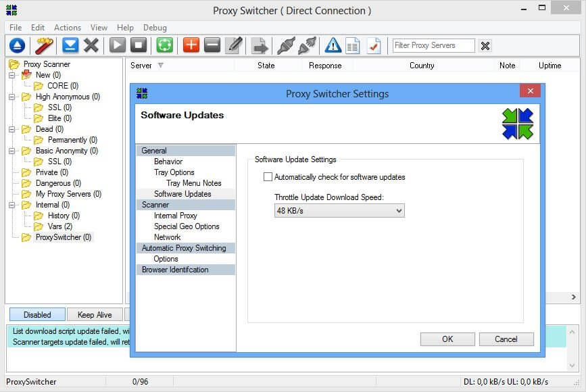586x392 pixels.
Task: Click the second plug disconnect icon
Action: (x=308, y=45)
